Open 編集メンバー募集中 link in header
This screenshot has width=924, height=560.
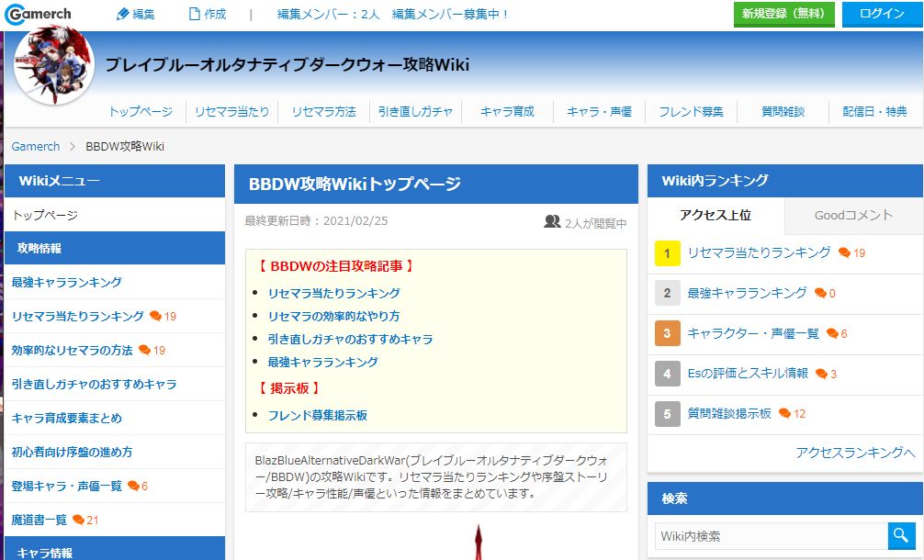tap(451, 14)
